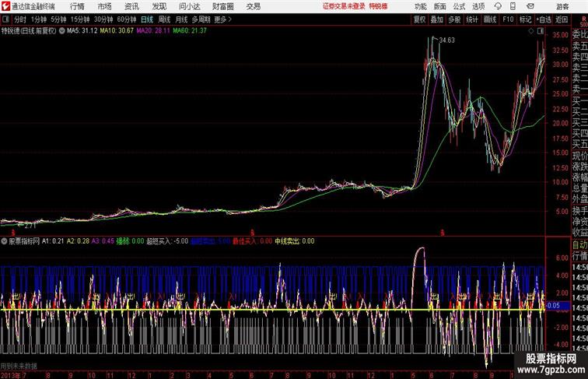Toggle the right panel icon near price axis
The image size is (588, 379).
click(541, 31)
